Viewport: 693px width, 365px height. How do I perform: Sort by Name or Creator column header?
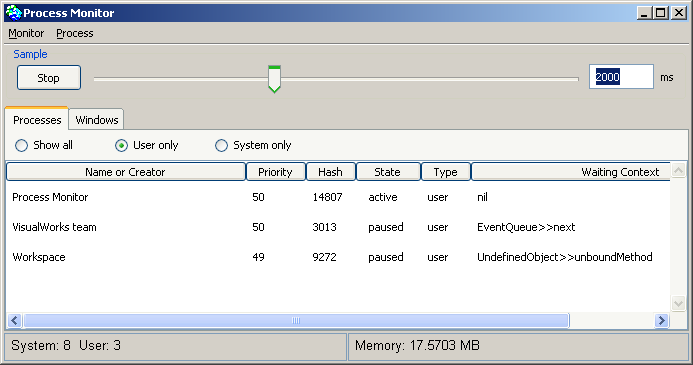126,172
